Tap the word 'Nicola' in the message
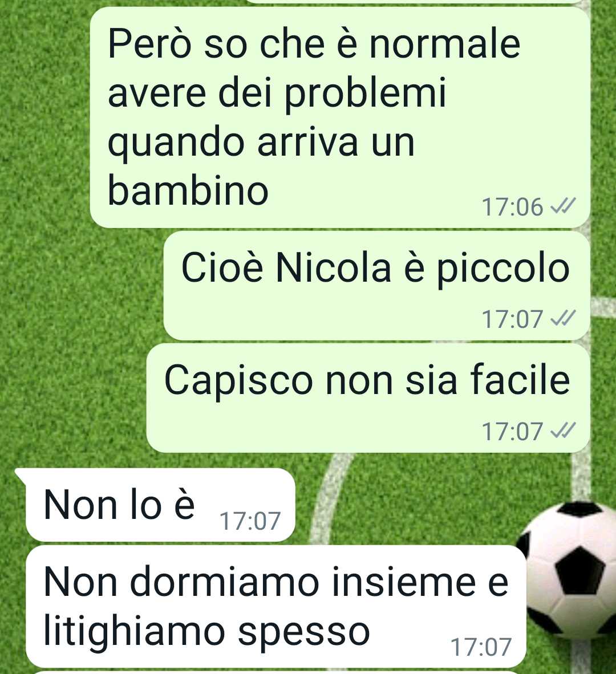 [x=333, y=268]
